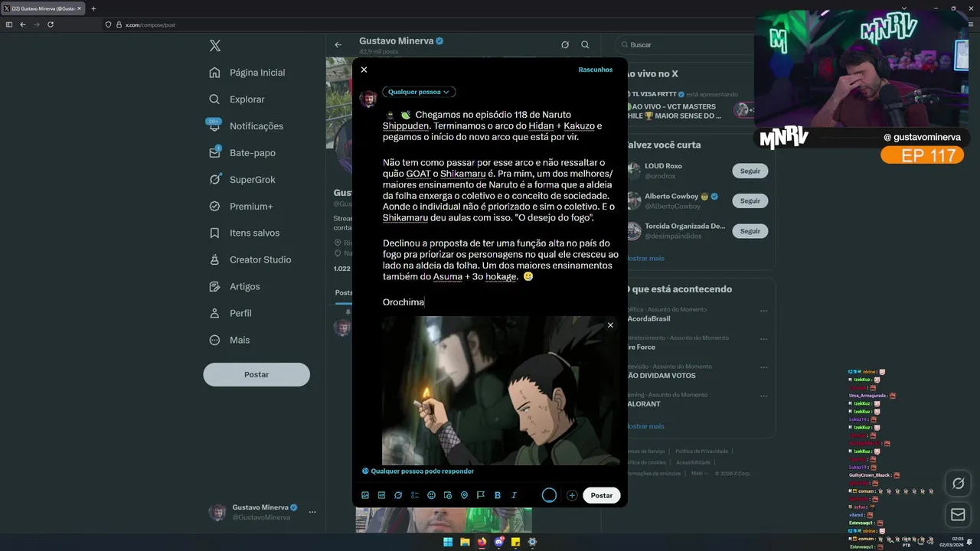Tag a location on the post

(464, 495)
